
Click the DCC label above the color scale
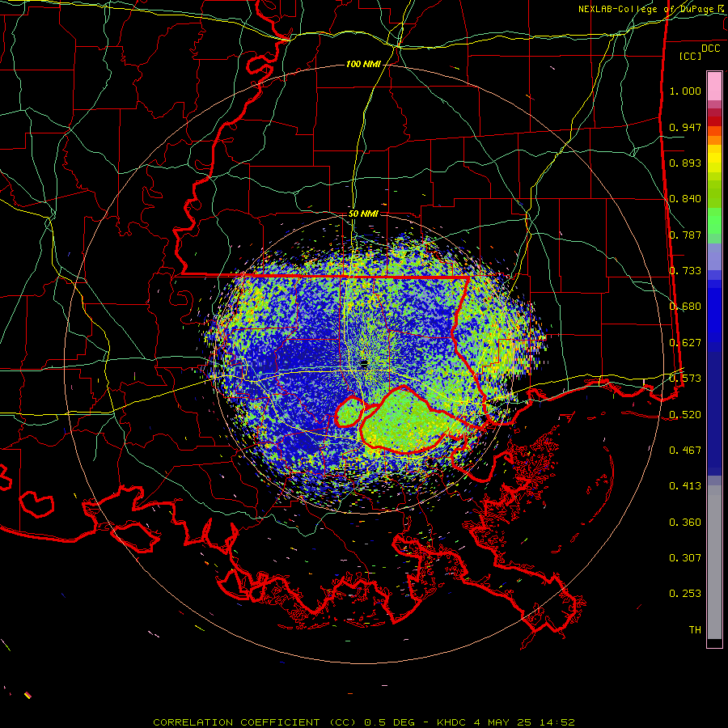pyautogui.click(x=711, y=49)
